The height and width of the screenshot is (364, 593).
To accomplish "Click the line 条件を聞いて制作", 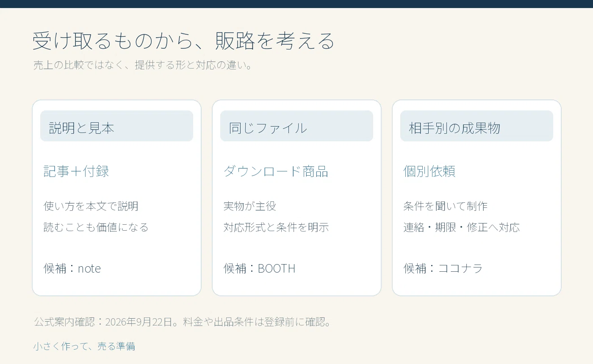I will click(446, 206).
